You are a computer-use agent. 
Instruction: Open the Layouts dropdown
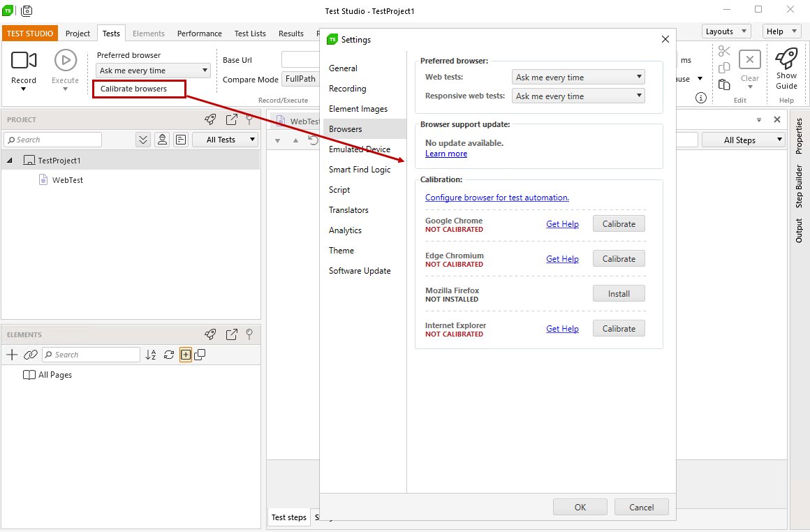point(726,31)
